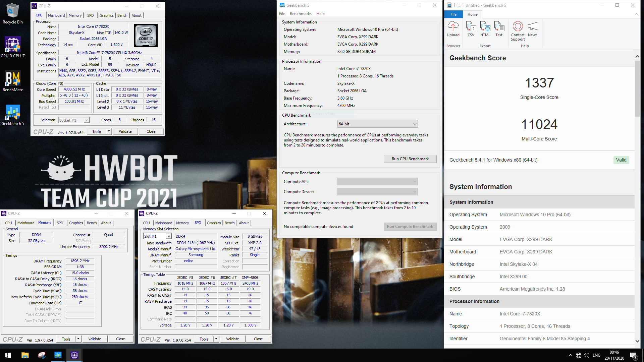Click Geekbench results vertical scrollbar
Image resolution: width=644 pixels, height=362 pixels.
pyautogui.click(x=637, y=89)
